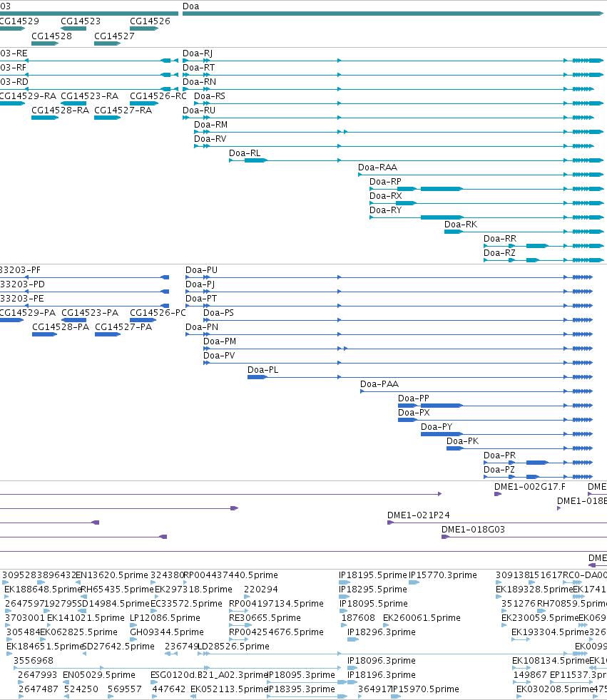The image size is (607, 700).
Task: Select transcript Doa-RU label
Action: 199,110
